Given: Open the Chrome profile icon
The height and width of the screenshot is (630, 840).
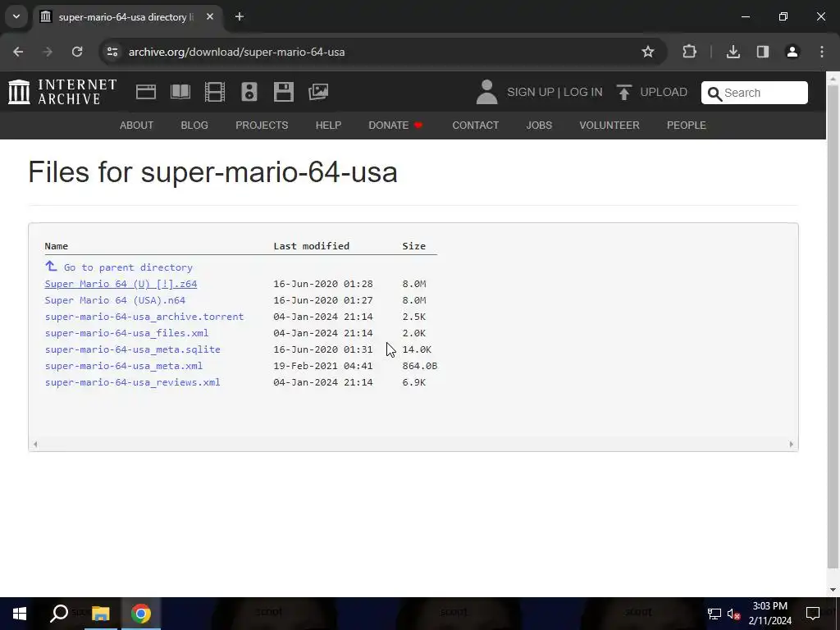Looking at the screenshot, I should tap(792, 52).
